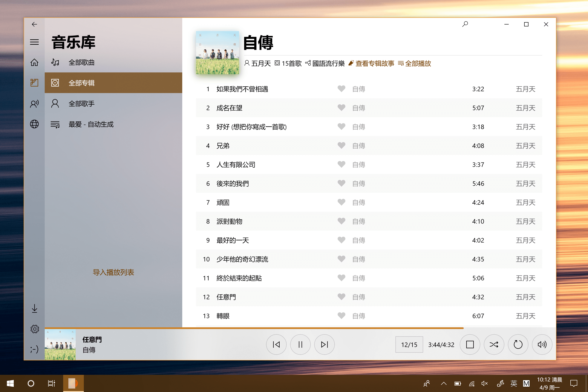This screenshot has height=392, width=588.
Task: Click 任意門 title in player bar
Action: click(92, 340)
